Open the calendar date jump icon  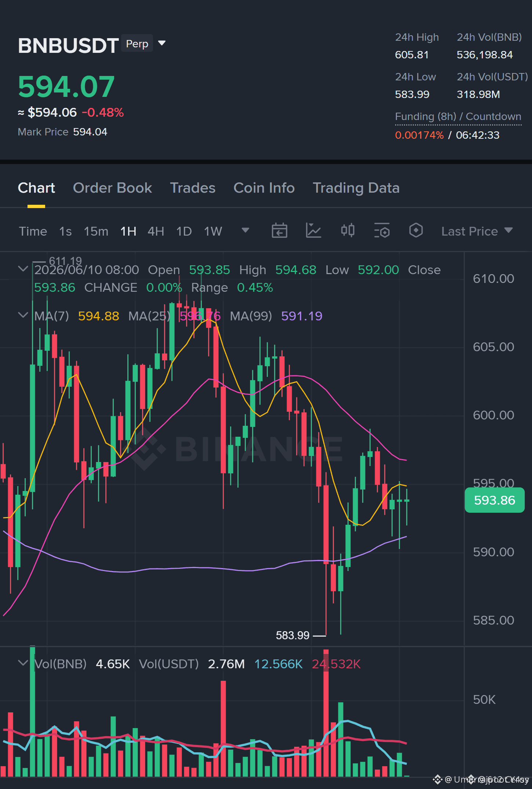(x=279, y=231)
